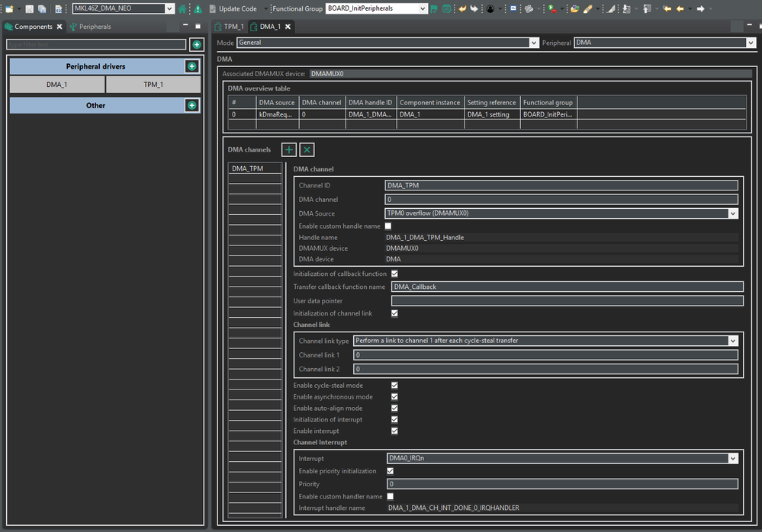Click the Update Code button
Image resolution: width=762 pixels, height=532 pixels.
(236, 8)
